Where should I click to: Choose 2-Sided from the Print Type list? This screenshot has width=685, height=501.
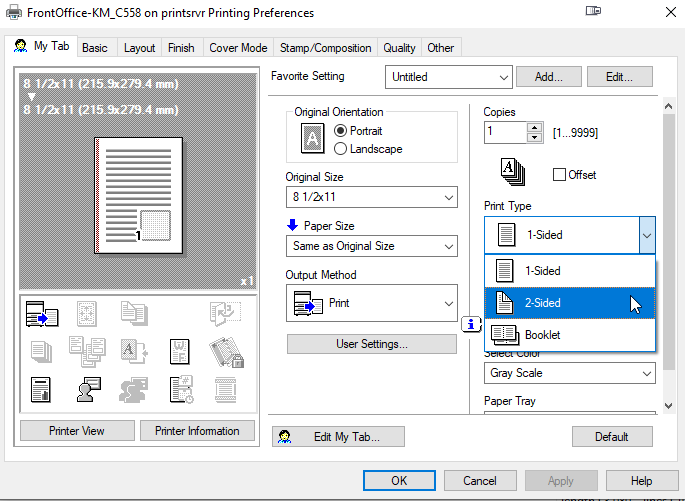(570, 303)
